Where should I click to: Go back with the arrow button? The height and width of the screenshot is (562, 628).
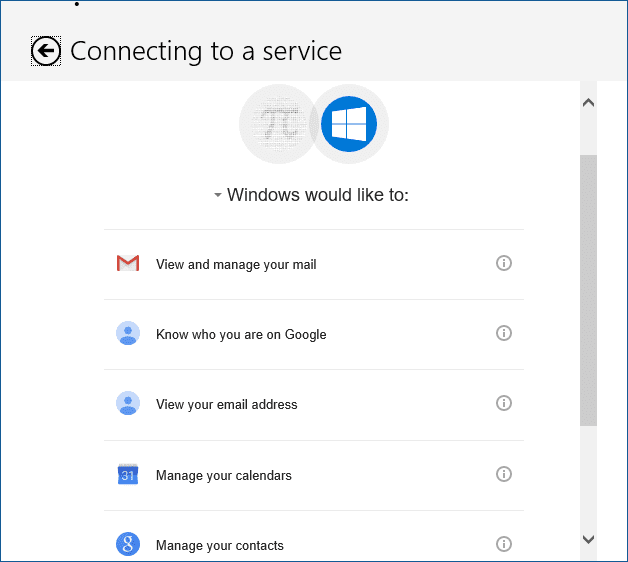pos(46,51)
